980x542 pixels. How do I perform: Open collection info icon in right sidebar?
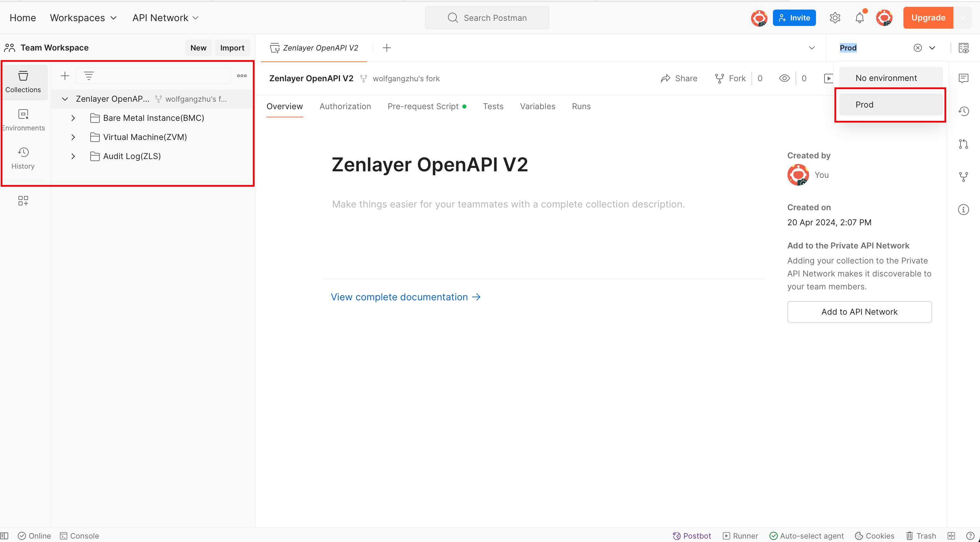(x=963, y=210)
